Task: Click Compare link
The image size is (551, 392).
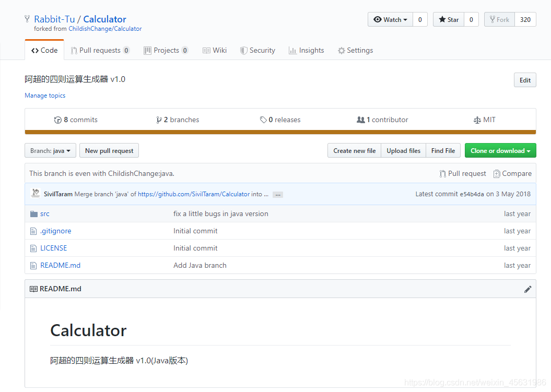Action: click(513, 173)
